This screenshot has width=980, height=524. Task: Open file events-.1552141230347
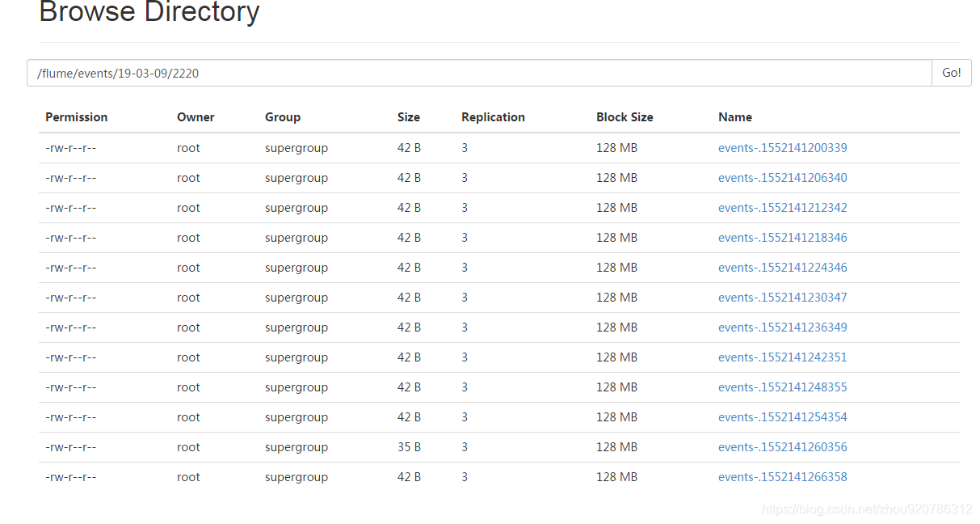tap(783, 298)
